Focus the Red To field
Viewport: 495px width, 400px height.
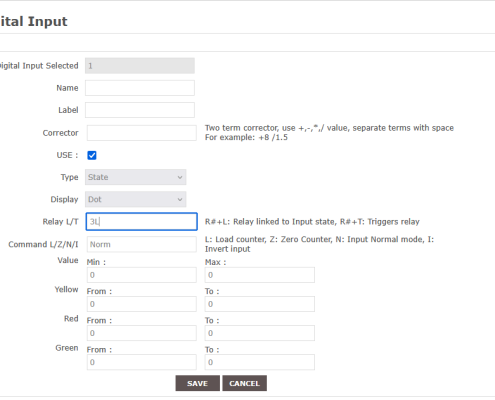tap(260, 333)
